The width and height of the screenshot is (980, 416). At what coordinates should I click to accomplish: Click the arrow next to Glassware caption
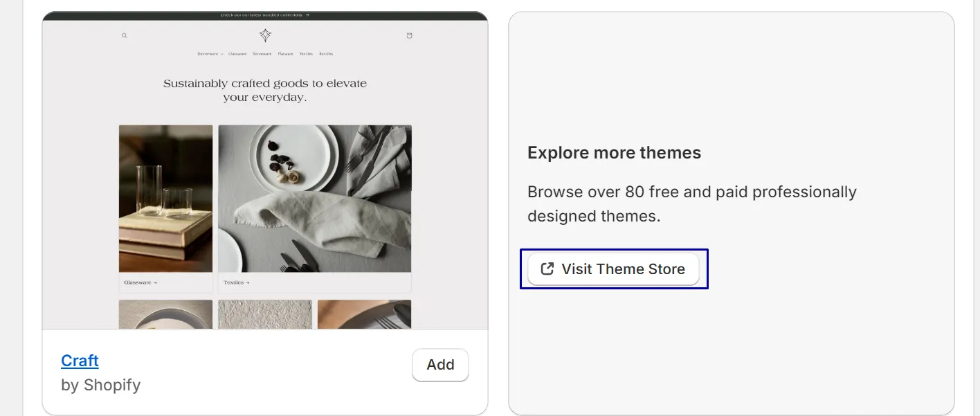click(x=155, y=282)
